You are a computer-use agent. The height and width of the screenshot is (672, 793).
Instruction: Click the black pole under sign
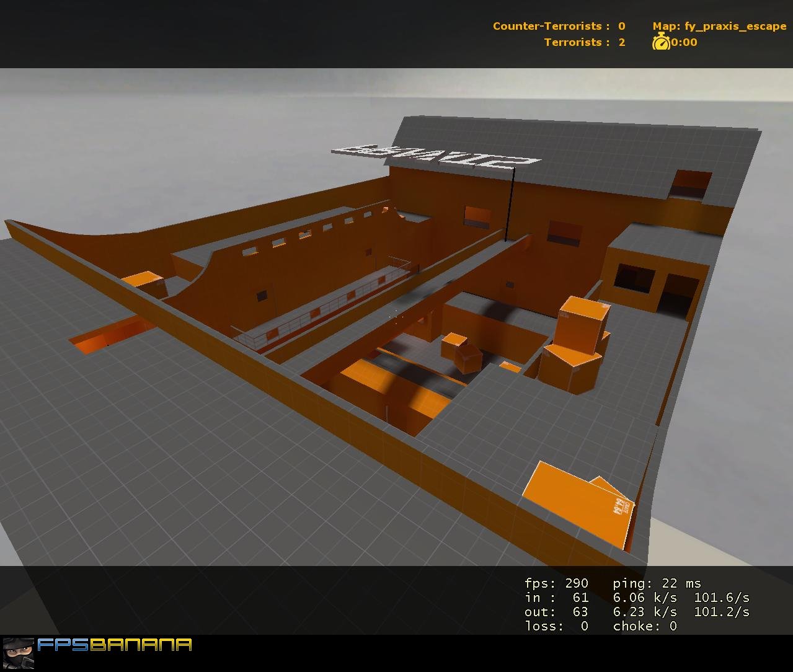click(x=510, y=204)
